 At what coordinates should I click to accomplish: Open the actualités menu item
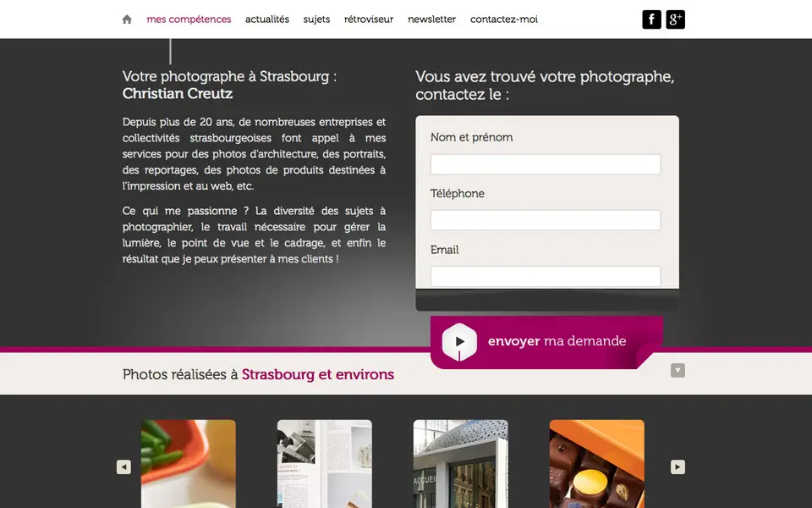coord(267,19)
